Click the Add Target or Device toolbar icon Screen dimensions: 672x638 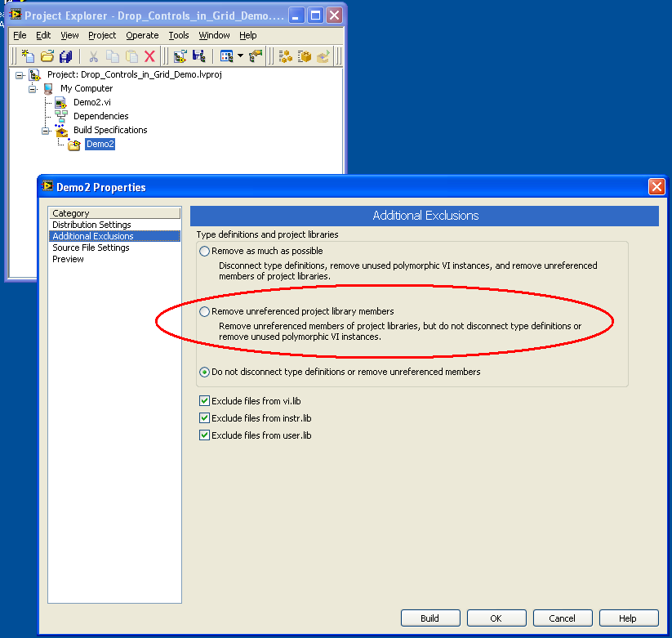(x=180, y=56)
